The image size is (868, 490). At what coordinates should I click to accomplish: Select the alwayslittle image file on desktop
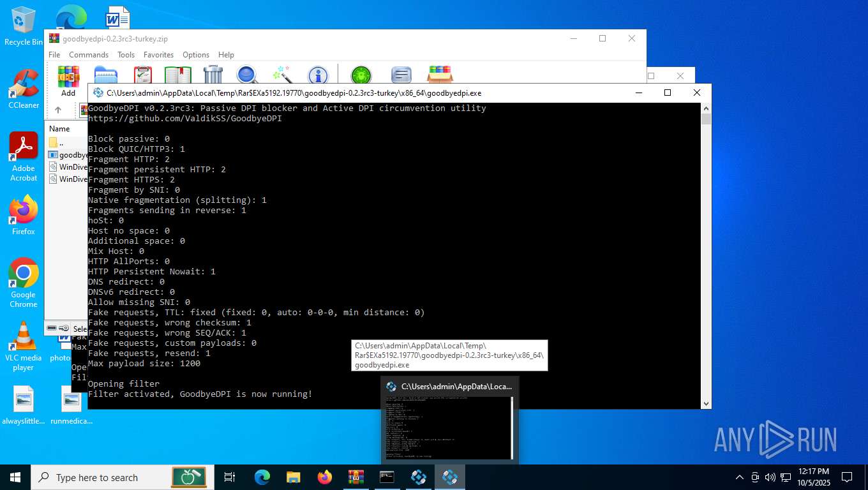point(24,406)
